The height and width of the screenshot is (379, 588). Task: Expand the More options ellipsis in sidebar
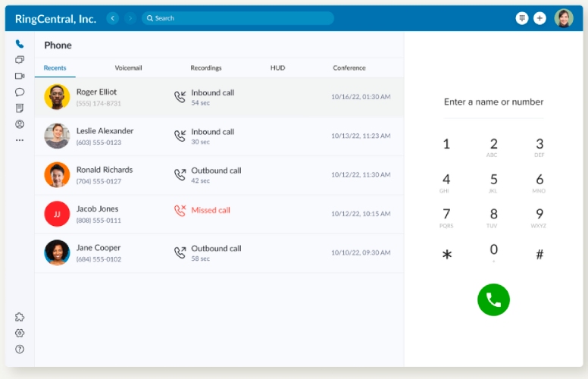tap(20, 140)
